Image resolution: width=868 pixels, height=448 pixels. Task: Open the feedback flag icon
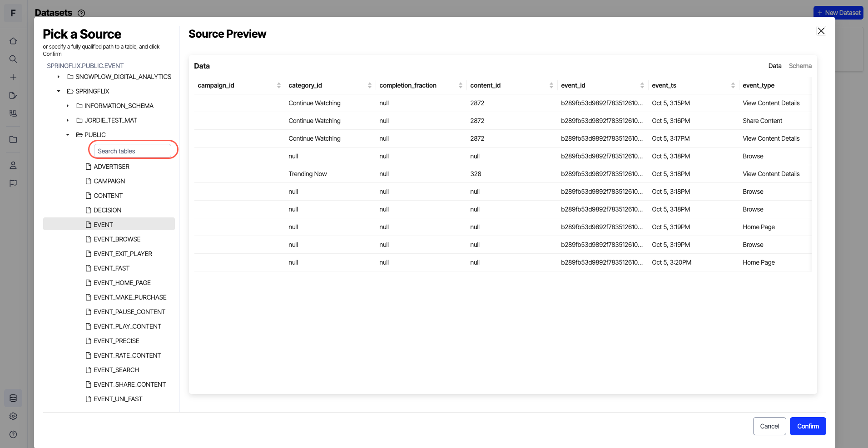coord(13,183)
